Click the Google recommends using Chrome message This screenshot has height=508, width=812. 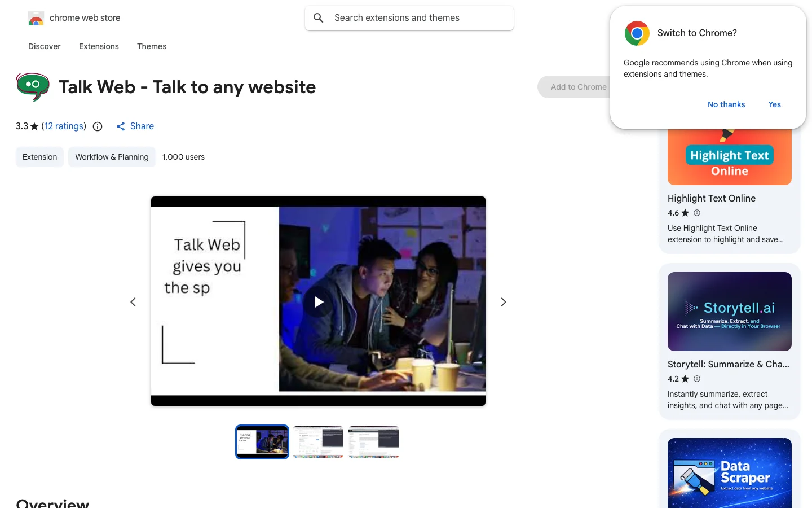[708, 68]
